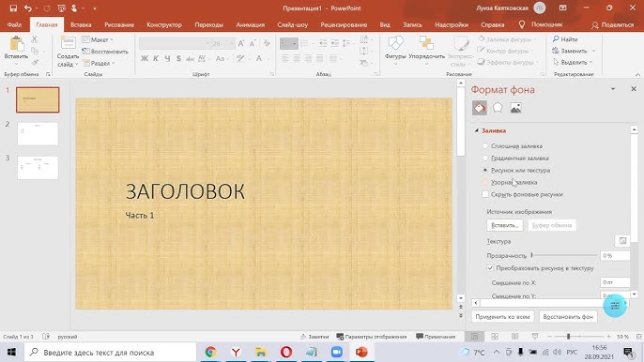Switch to reading view in status bar
The width and height of the screenshot is (644, 362).
click(514, 337)
